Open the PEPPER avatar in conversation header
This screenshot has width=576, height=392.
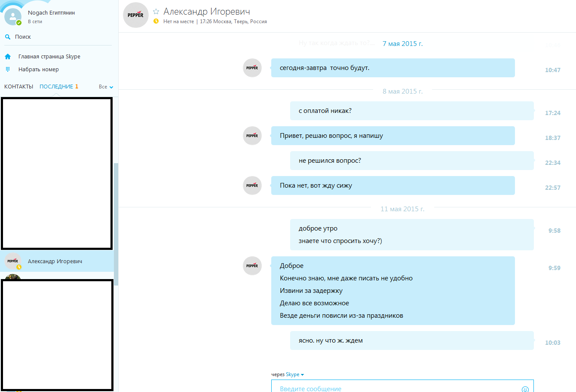(136, 15)
